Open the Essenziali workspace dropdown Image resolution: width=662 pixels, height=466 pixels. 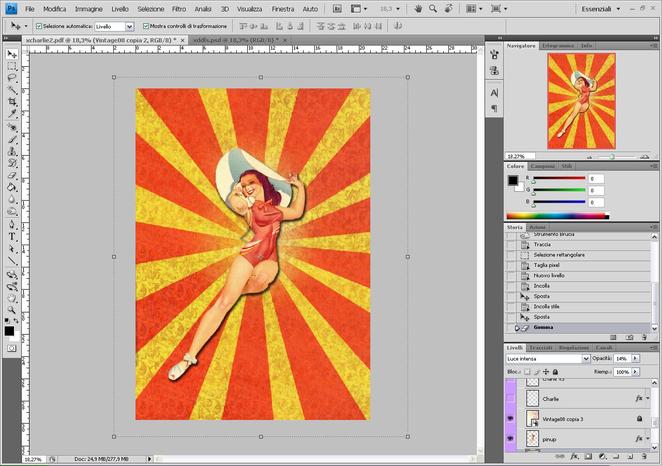point(600,9)
